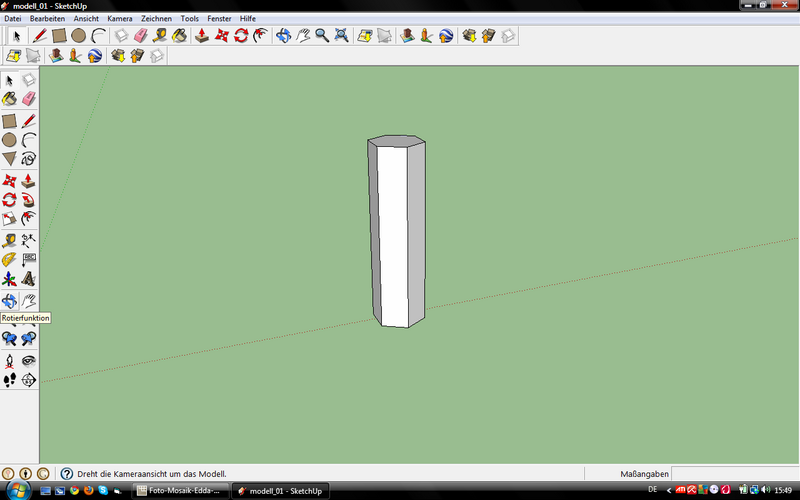This screenshot has width=800, height=500.
Task: Open the Datei menu
Action: [x=13, y=18]
